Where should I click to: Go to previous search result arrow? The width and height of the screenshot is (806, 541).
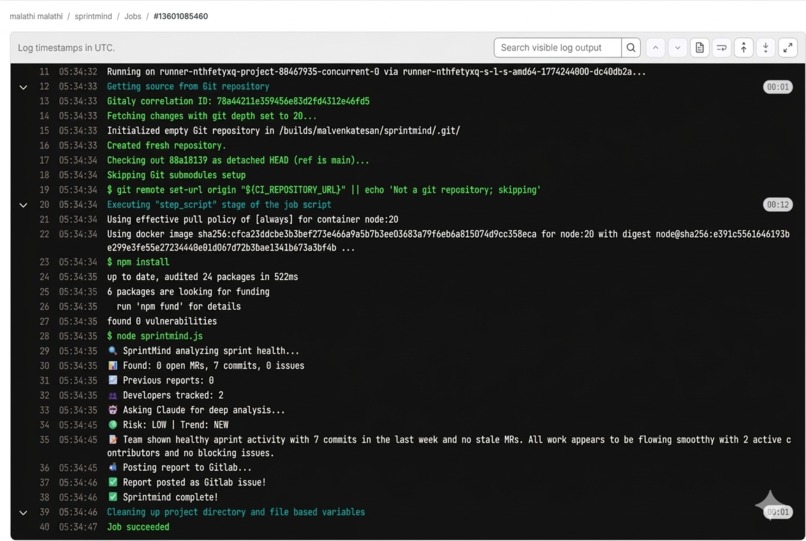[x=655, y=48]
